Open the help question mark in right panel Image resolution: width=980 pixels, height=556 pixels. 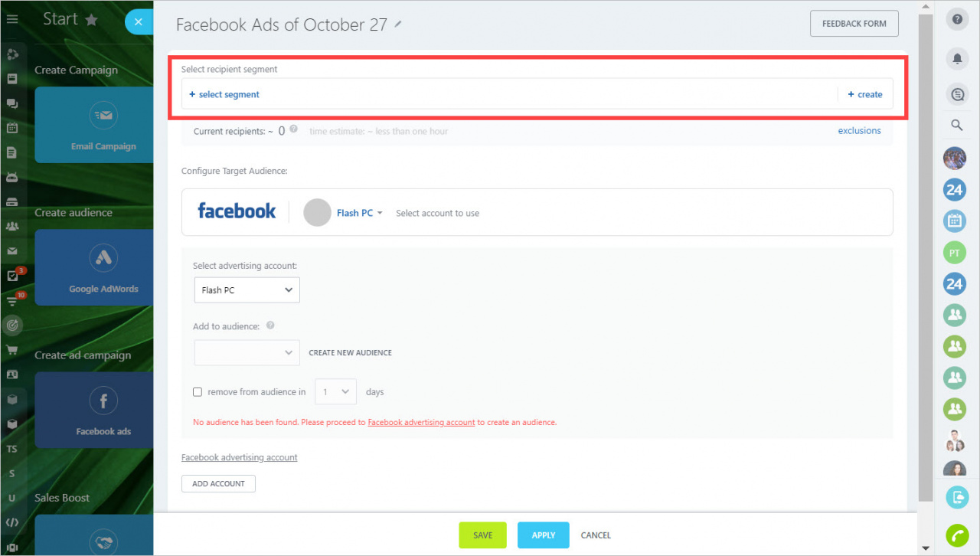pos(955,20)
